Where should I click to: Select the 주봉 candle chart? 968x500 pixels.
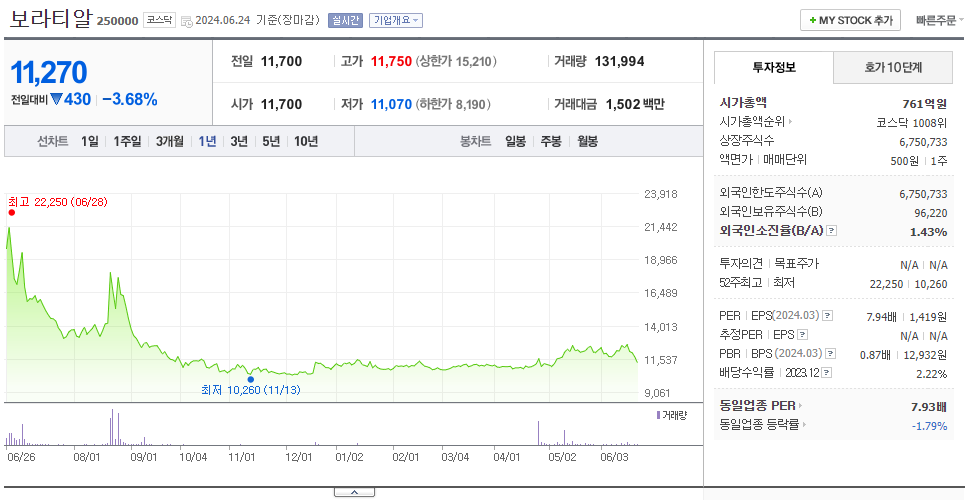pyautogui.click(x=551, y=141)
